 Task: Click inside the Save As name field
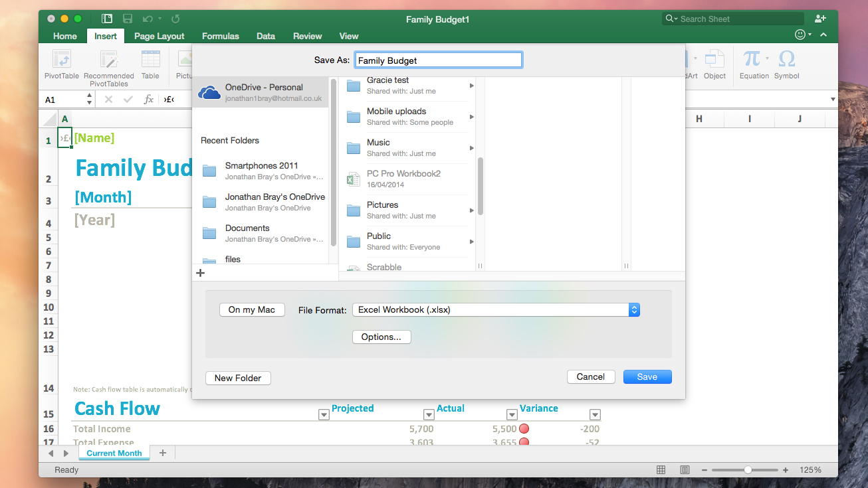(x=438, y=60)
